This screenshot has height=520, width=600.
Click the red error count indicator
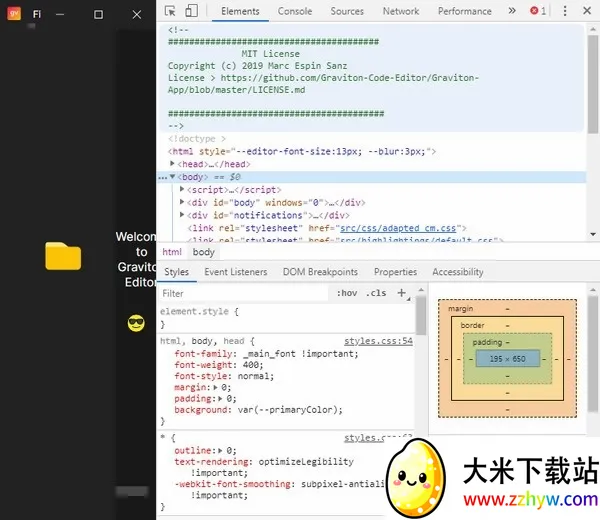[538, 11]
